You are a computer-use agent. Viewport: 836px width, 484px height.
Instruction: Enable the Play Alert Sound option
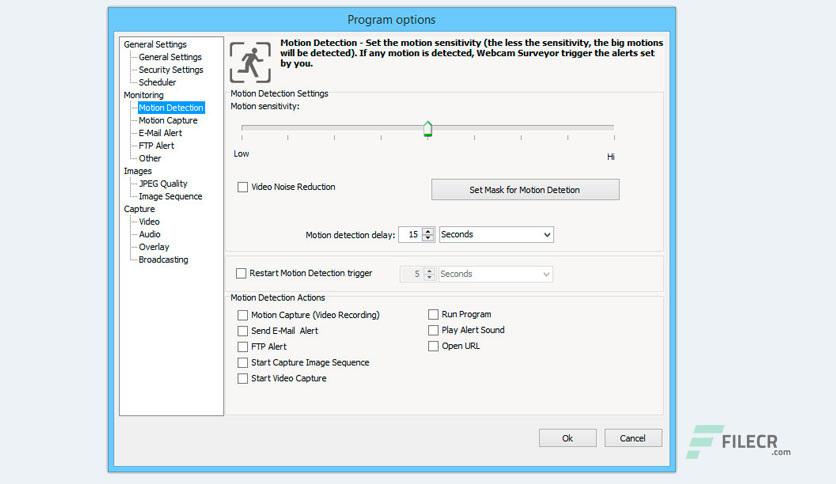(x=433, y=330)
